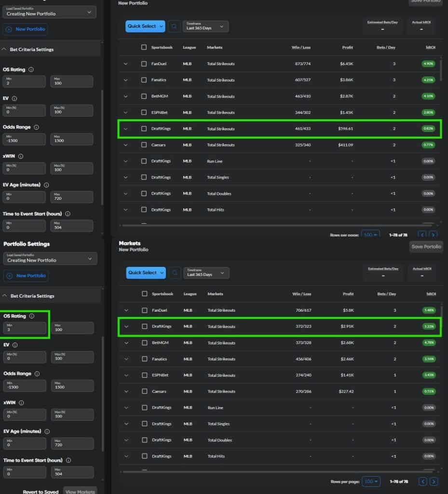Check the Fanatics row with 607/527 record

click(x=144, y=80)
